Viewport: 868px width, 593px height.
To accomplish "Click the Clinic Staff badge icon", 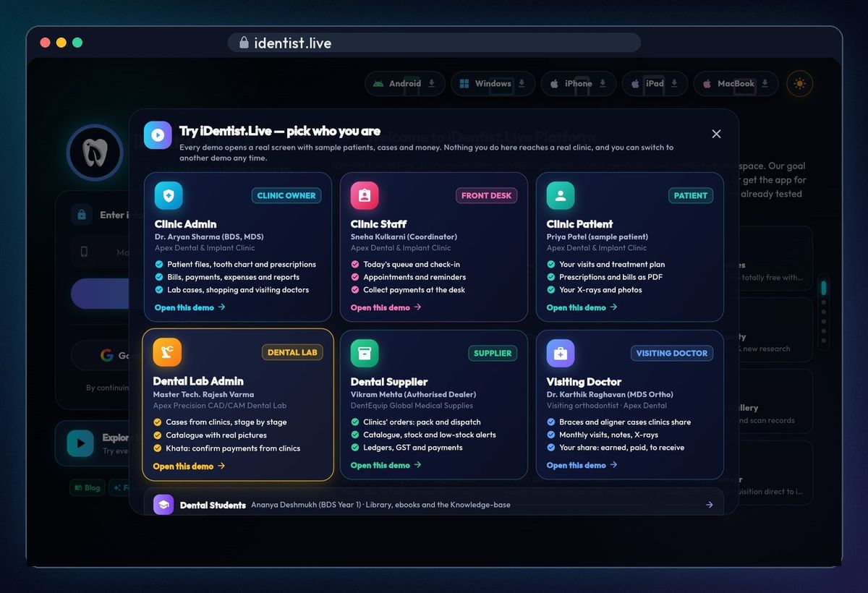I will coord(365,195).
